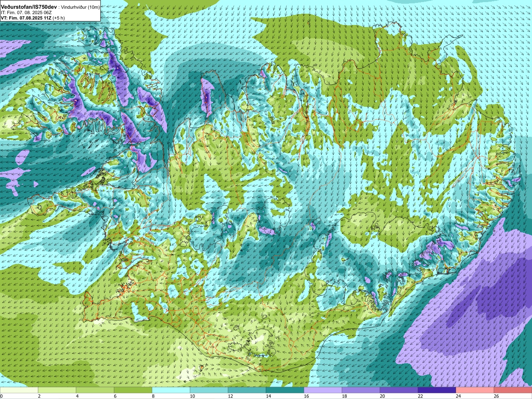This screenshot has height=399, width=532.
Task: Select the 22–24 dark indigo legend swatch
Action: tap(437, 390)
